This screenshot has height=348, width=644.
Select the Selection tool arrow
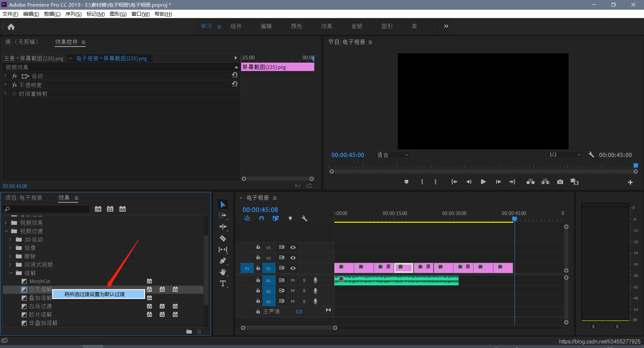(x=223, y=204)
